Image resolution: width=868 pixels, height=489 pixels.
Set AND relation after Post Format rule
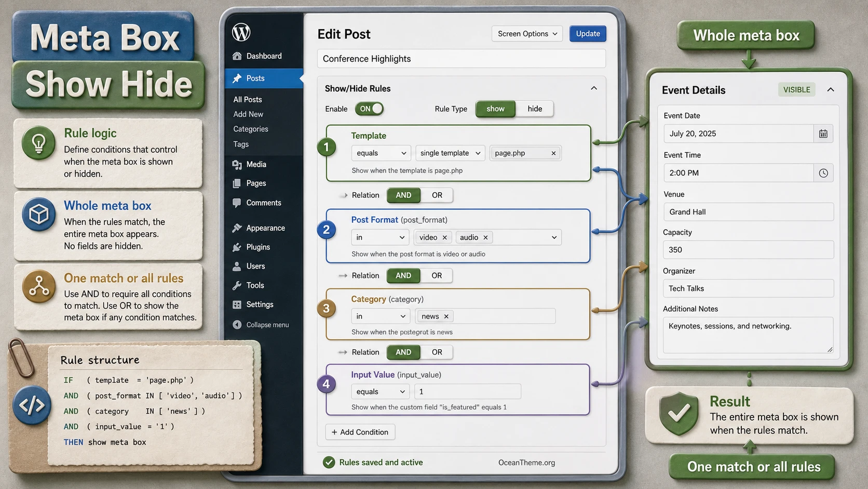click(x=403, y=276)
